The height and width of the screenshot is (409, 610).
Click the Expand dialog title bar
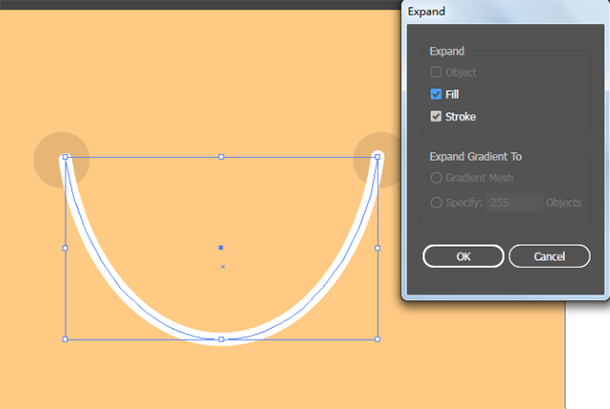505,12
